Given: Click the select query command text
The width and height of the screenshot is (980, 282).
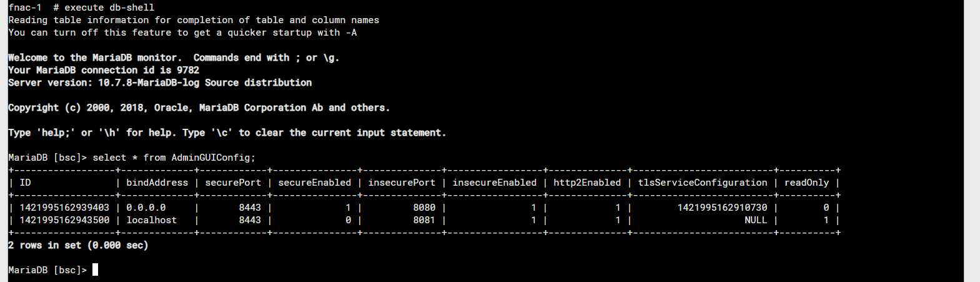Looking at the screenshot, I should point(174,158).
